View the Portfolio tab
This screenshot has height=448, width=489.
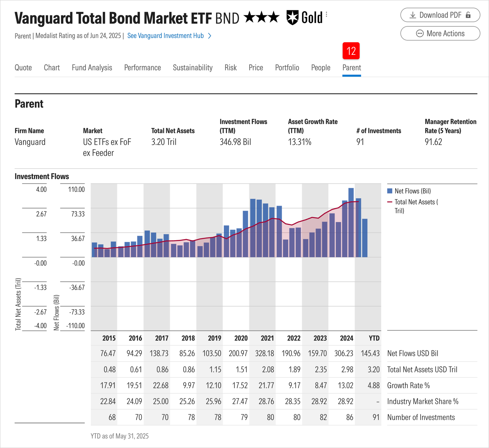(x=287, y=68)
